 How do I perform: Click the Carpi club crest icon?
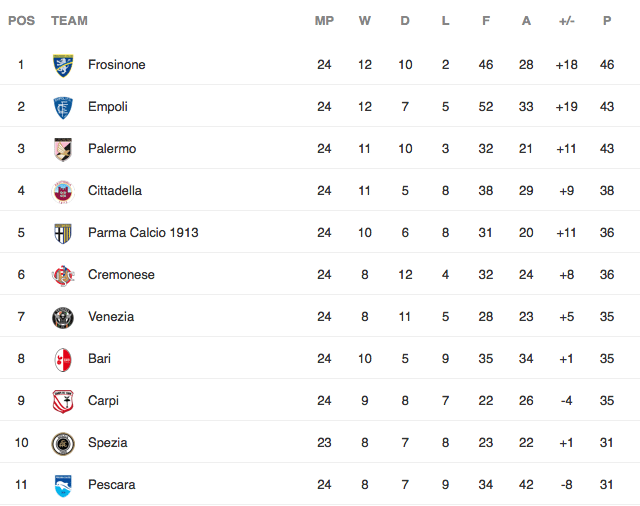click(63, 401)
